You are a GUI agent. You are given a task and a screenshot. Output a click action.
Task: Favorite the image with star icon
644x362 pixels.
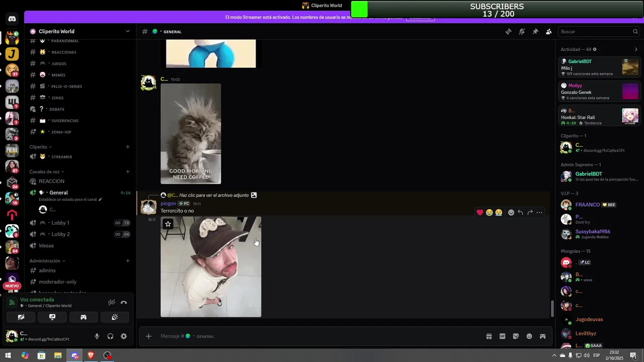pyautogui.click(x=168, y=224)
